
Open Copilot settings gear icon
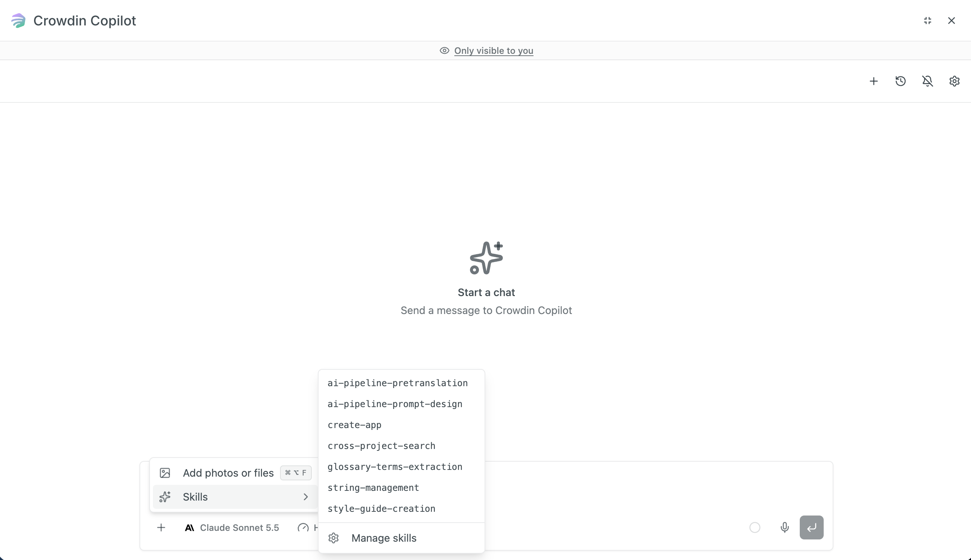(954, 81)
